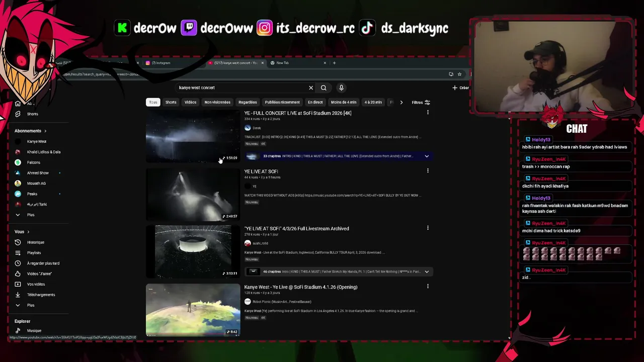Viewport: 644px width, 362px height.
Task: Open the Filtres search filters panel
Action: pyautogui.click(x=421, y=103)
